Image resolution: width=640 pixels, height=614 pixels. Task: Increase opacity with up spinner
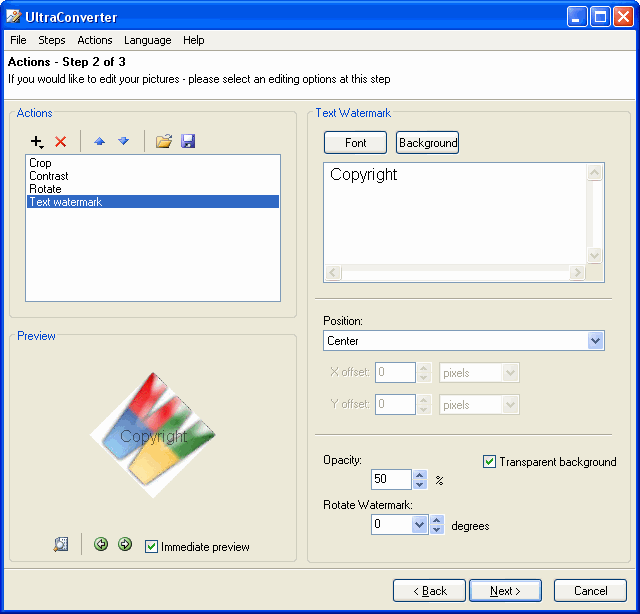pyautogui.click(x=420, y=475)
